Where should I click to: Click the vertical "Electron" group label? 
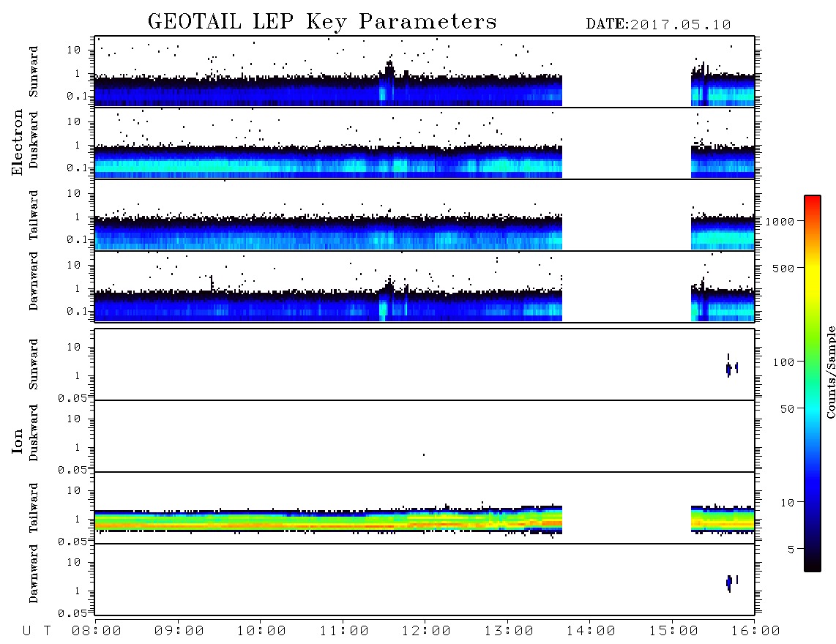coord(17,142)
